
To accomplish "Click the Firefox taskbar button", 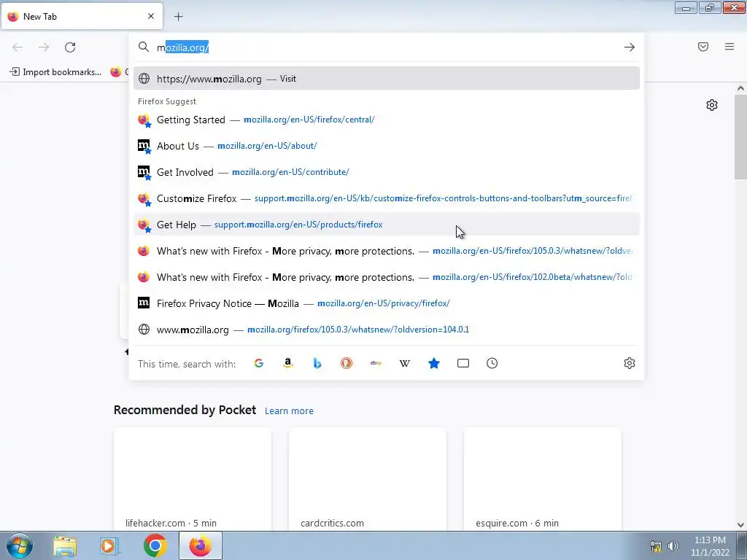I will pos(201,545).
